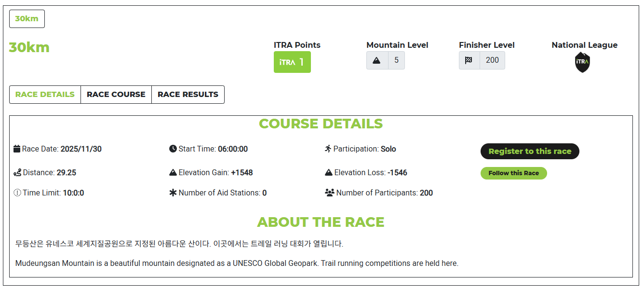This screenshot has width=644, height=291.
Task: Click the Finisher Level checkered flag icon
Action: click(469, 60)
